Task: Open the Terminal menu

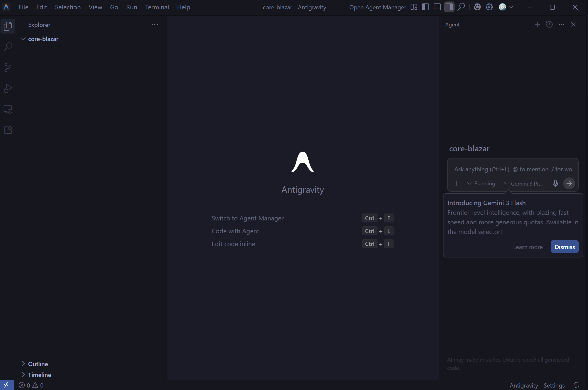Action: click(157, 7)
